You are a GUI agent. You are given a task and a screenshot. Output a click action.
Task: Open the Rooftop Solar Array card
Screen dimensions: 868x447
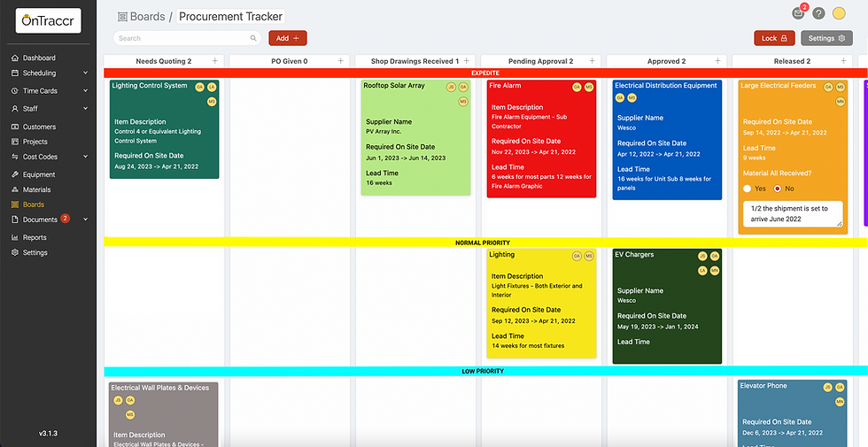(x=415, y=138)
